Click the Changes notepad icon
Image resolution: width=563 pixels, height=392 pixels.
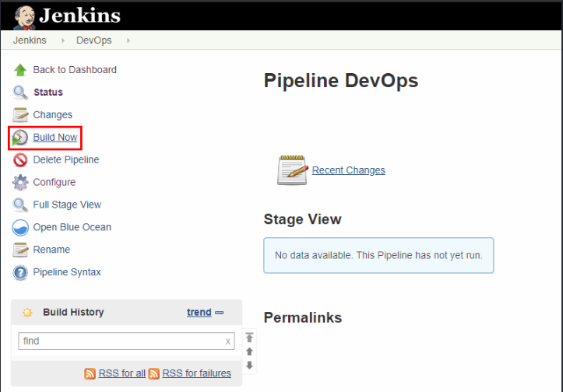20,115
